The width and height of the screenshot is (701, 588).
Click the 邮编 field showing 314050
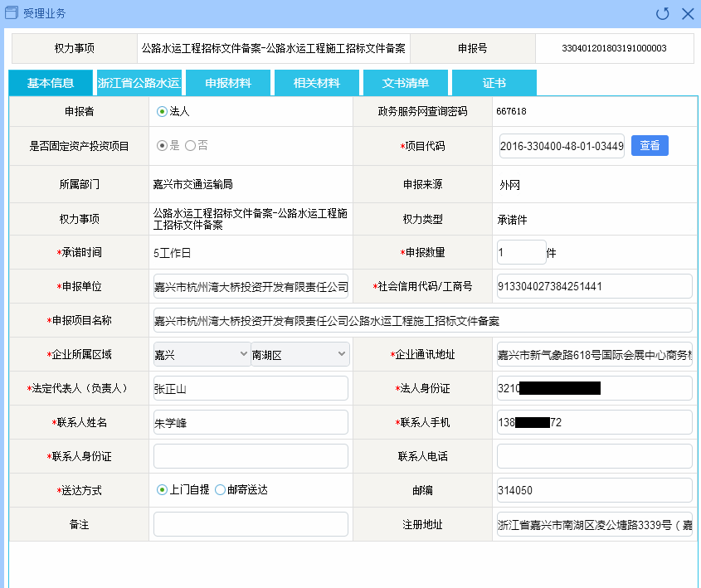pyautogui.click(x=593, y=490)
